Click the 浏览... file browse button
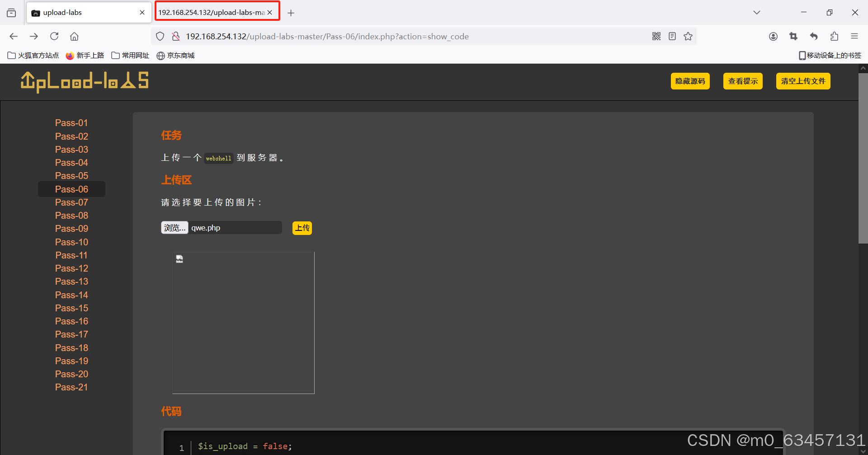The height and width of the screenshot is (455, 868). (175, 228)
